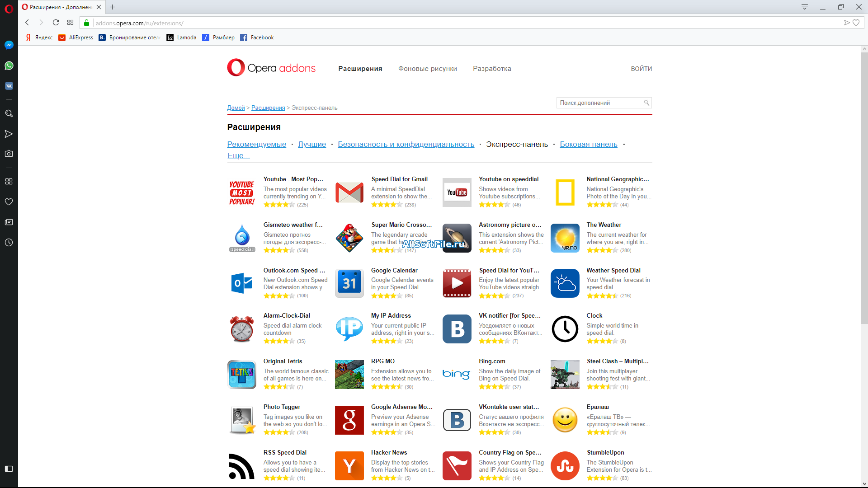Viewport: 868px width, 488px height.
Task: Open Яндекс bookmark
Action: (x=39, y=38)
